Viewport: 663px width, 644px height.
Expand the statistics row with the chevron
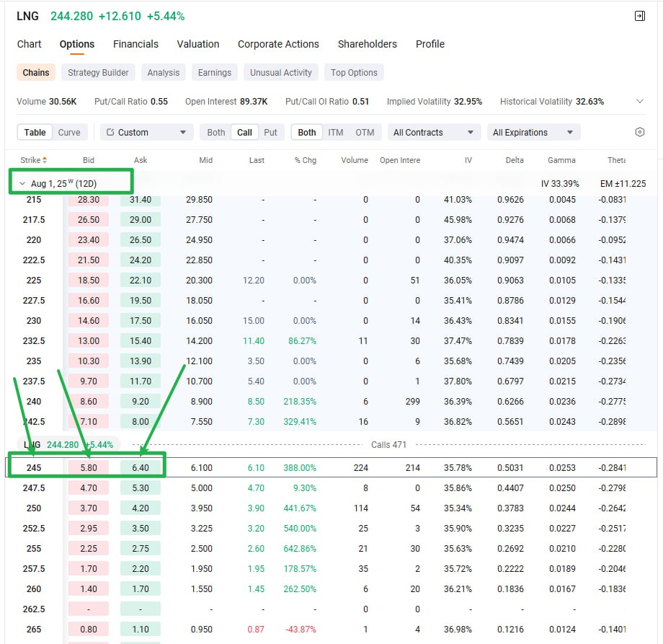click(x=640, y=102)
